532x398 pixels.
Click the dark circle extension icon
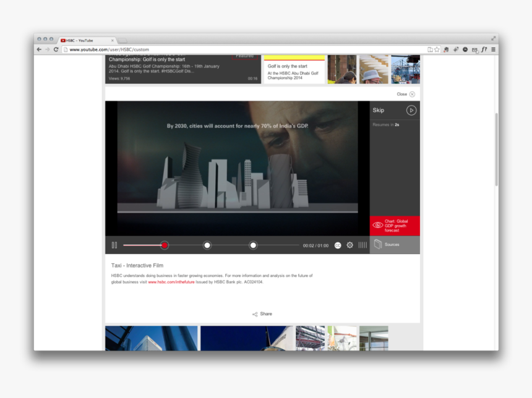(465, 49)
